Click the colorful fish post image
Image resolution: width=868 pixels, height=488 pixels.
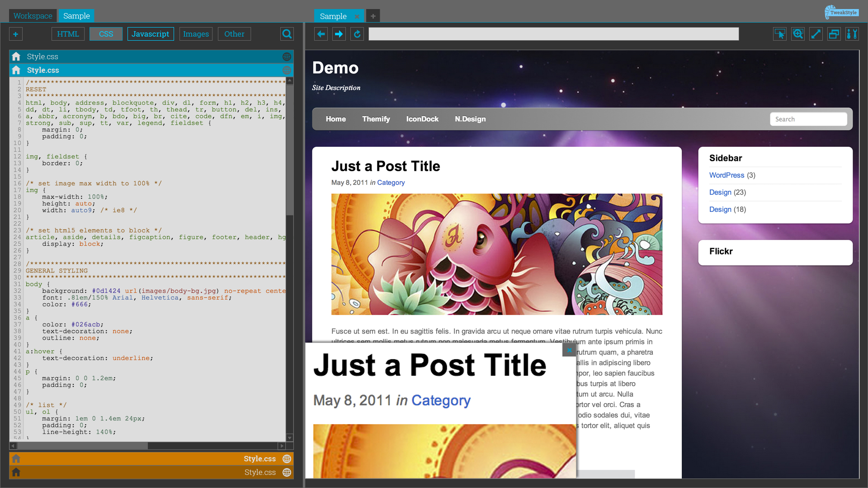coord(497,254)
